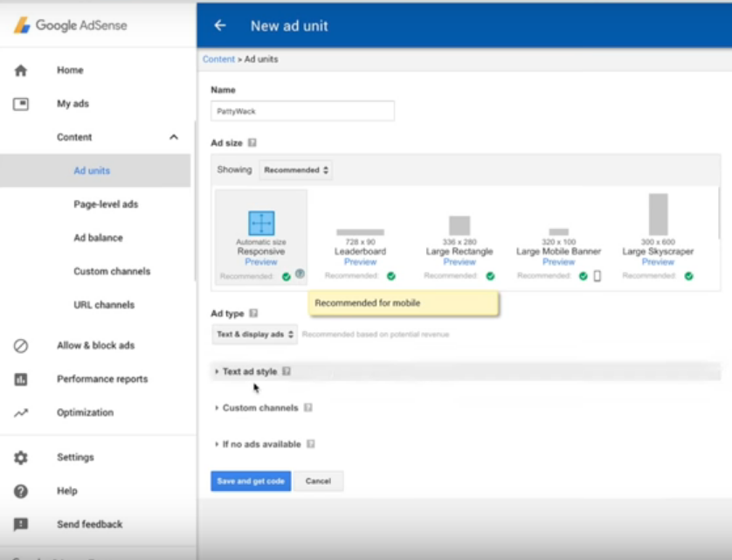Viewport: 732px width, 560px height.
Task: Open URL channels in sidebar
Action: point(104,305)
